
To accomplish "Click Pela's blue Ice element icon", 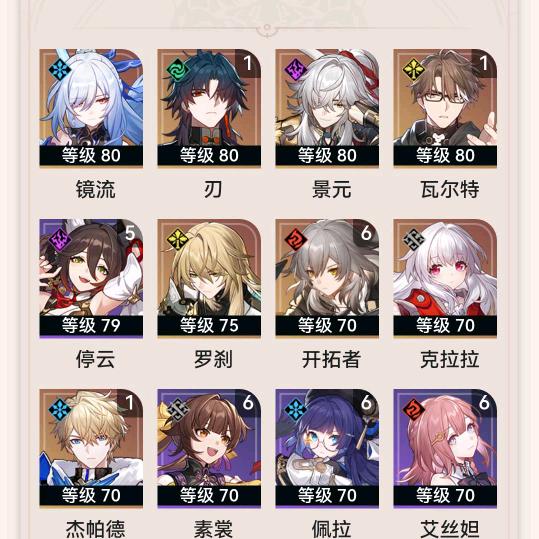I will coord(296,410).
